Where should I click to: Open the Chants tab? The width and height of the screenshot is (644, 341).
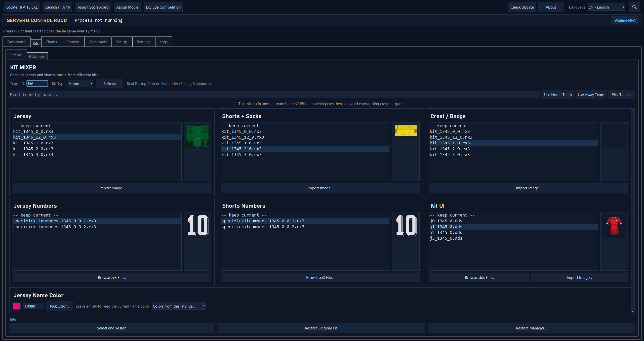click(51, 42)
